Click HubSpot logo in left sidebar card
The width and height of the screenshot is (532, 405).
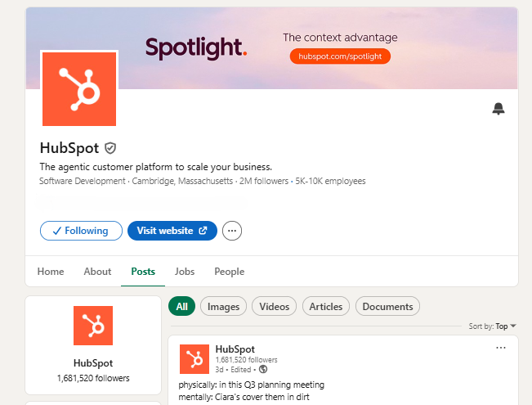[x=93, y=326]
